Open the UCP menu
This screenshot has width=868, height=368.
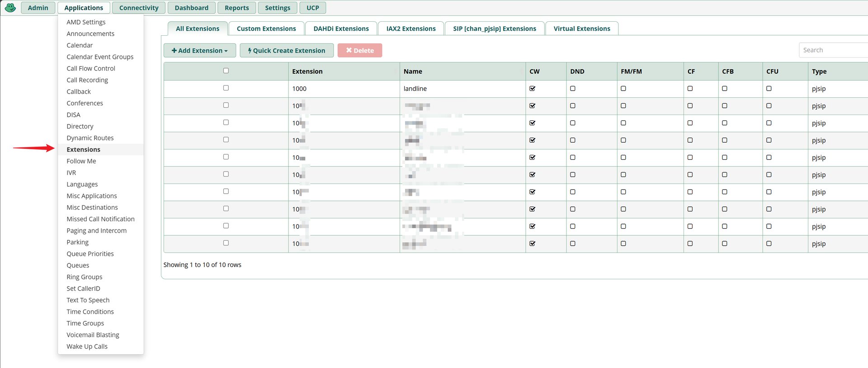click(313, 8)
